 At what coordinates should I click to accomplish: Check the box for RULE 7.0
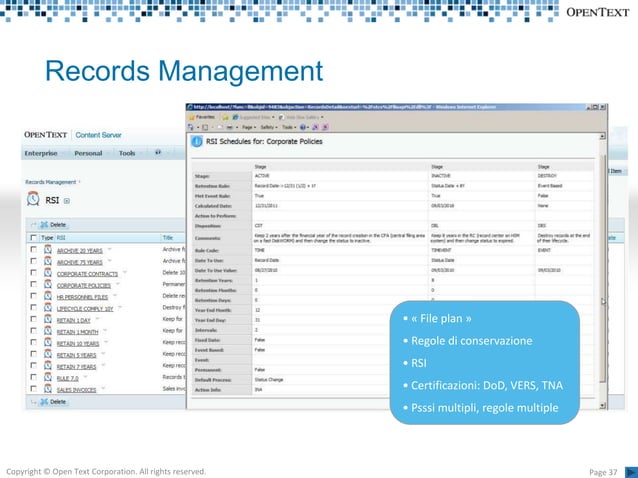33,377
